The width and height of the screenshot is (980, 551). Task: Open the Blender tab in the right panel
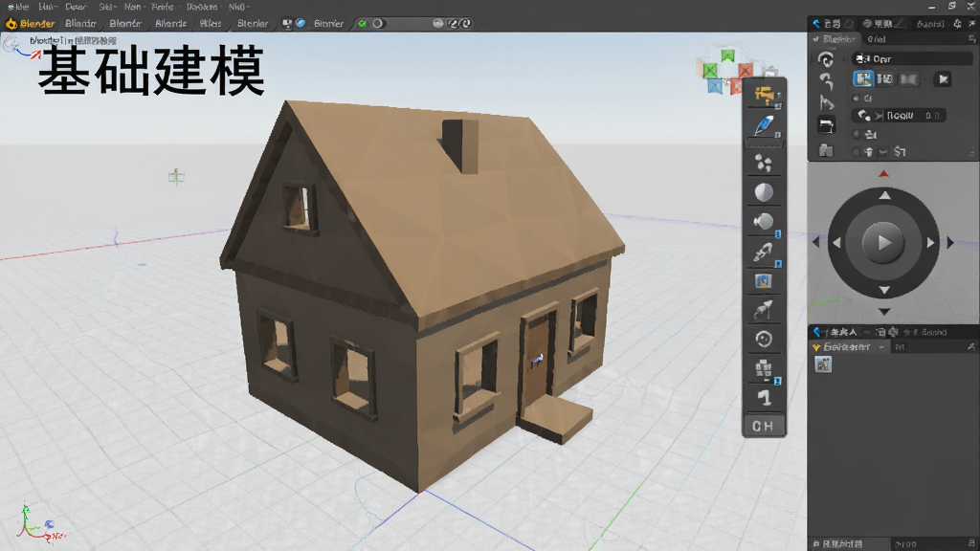point(838,39)
